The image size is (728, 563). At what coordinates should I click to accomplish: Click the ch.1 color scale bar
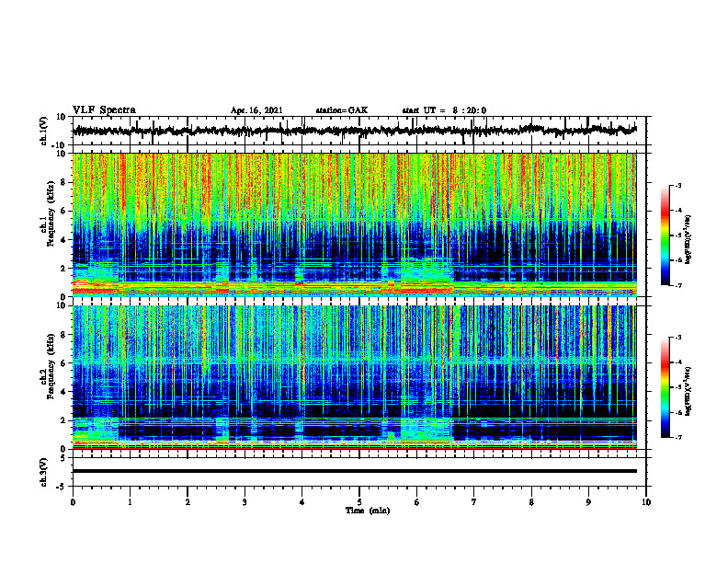[665, 236]
